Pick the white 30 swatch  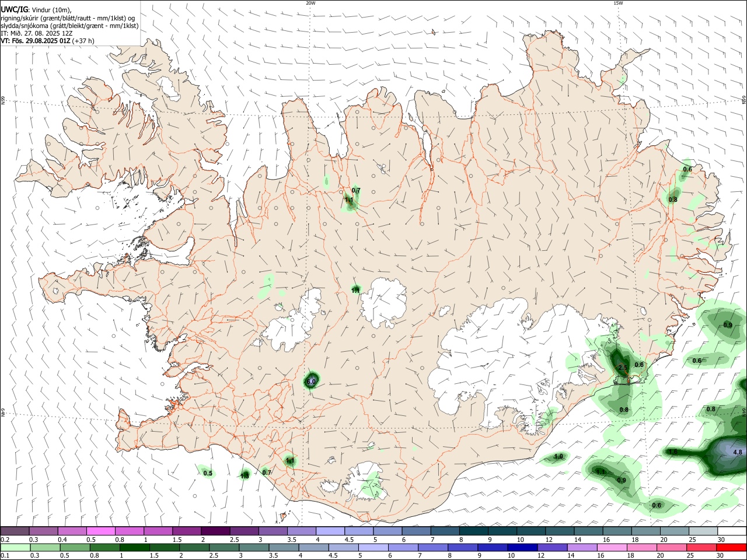click(x=731, y=531)
